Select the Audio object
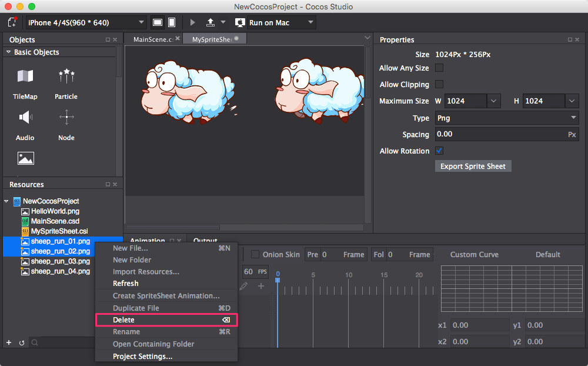The width and height of the screenshot is (588, 366). (25, 125)
